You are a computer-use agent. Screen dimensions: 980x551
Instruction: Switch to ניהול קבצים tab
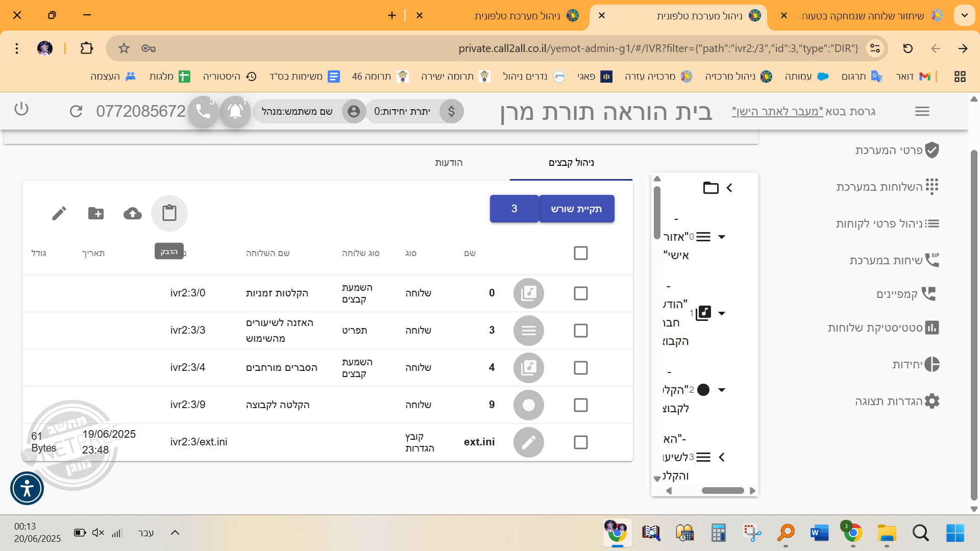[x=571, y=163]
